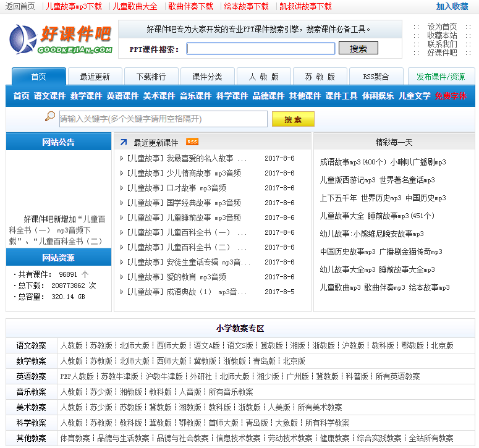479x448 pixels.
Task: Select 音乐课件 in the blue menu
Action: [x=195, y=96]
